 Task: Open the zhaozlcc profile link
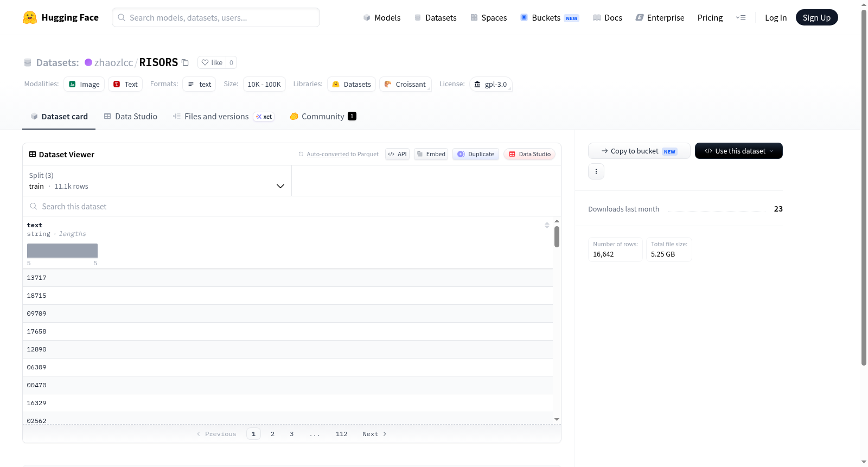pyautogui.click(x=113, y=62)
